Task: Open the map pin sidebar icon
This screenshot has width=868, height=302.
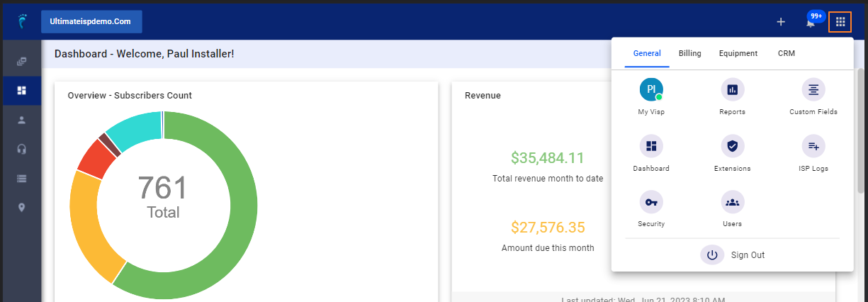Action: coord(22,207)
